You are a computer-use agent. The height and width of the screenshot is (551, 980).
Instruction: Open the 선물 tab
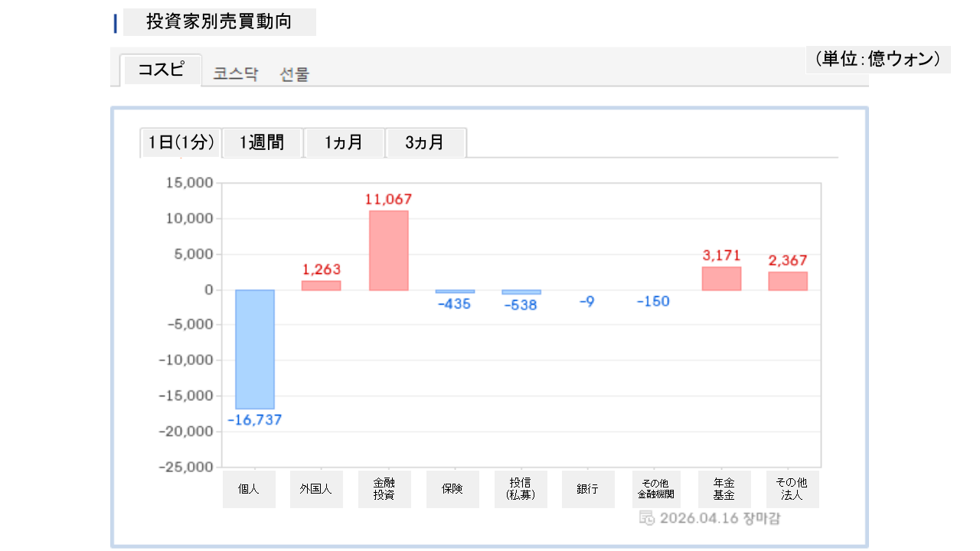295,74
